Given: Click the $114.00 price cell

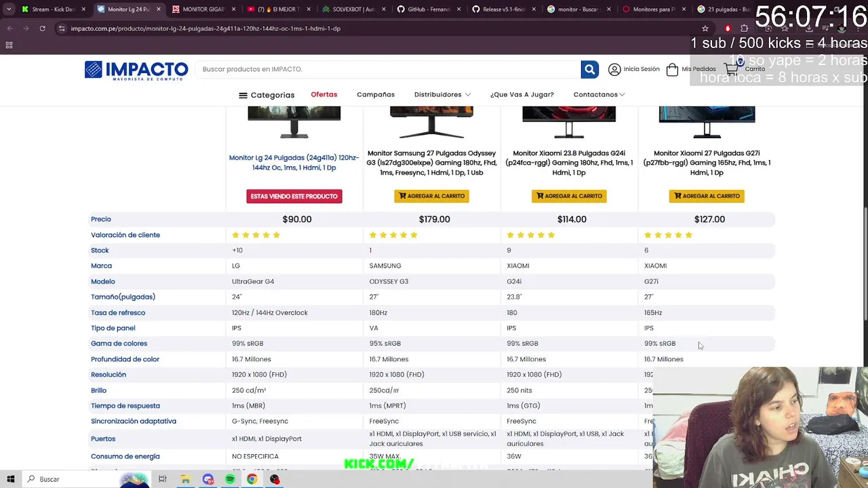Looking at the screenshot, I should (x=572, y=219).
